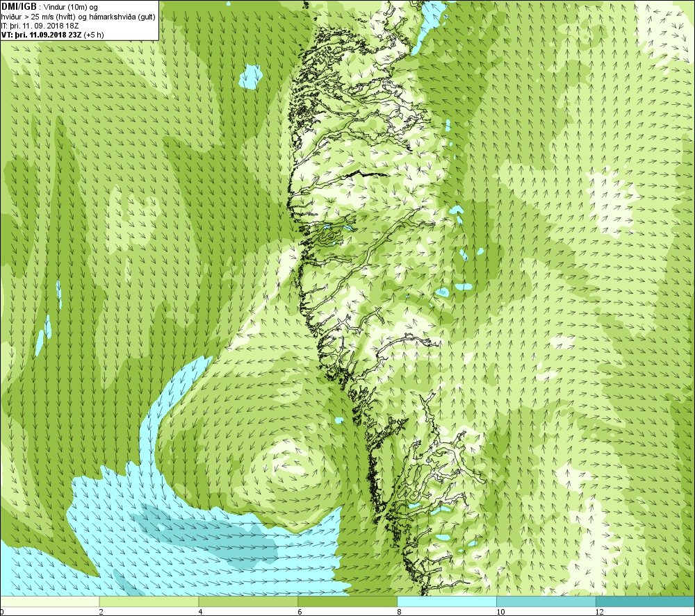
Task: Click the '0' label on the wind scale
Action: 2,612
